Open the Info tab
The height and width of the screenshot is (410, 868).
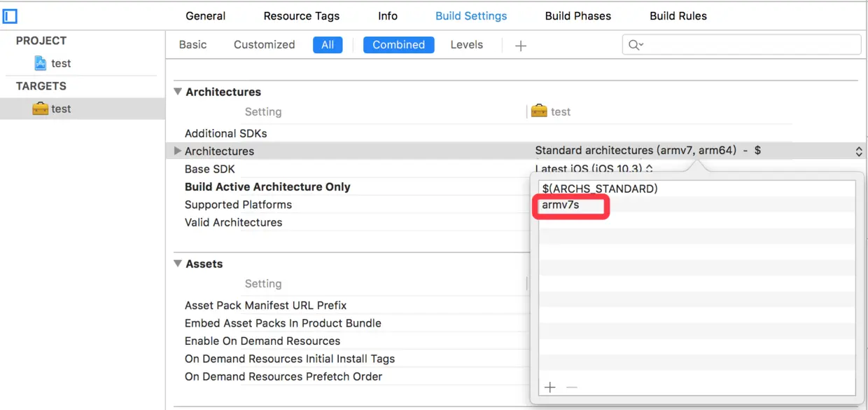click(388, 16)
